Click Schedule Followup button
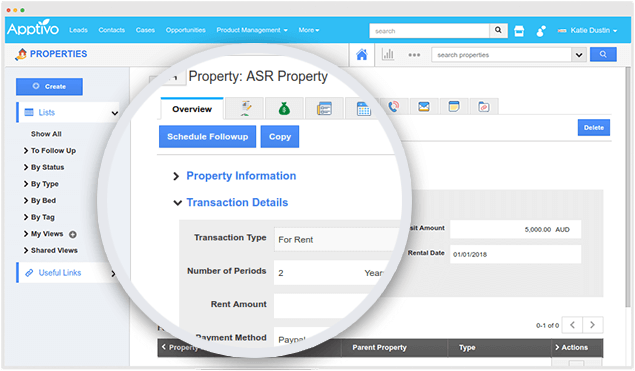Screen dimensions: 635x371 click(207, 136)
